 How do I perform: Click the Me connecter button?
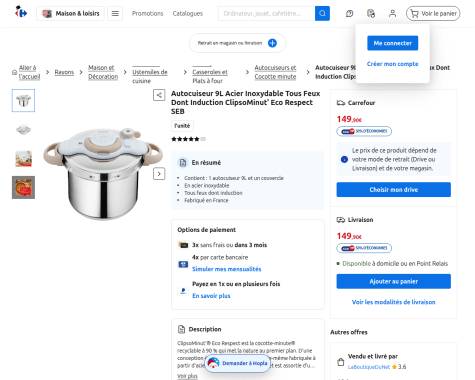tap(393, 43)
